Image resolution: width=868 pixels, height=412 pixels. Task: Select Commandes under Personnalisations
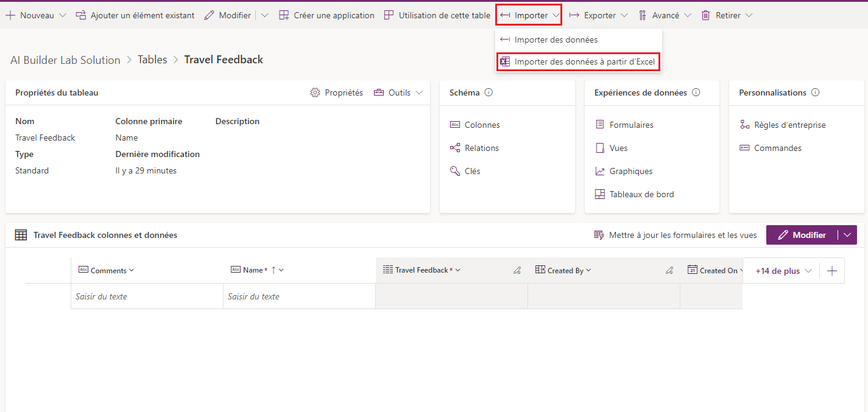click(x=776, y=147)
